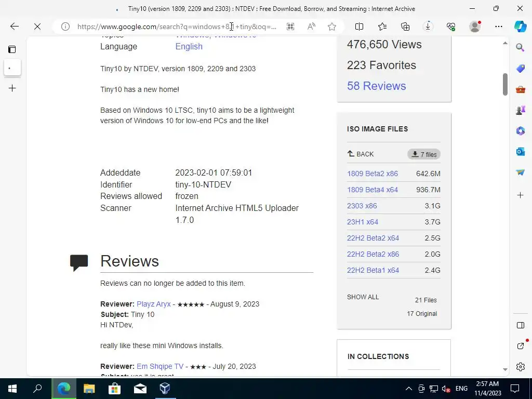Open taskbar search magnifier
The width and height of the screenshot is (532, 399).
(x=37, y=389)
